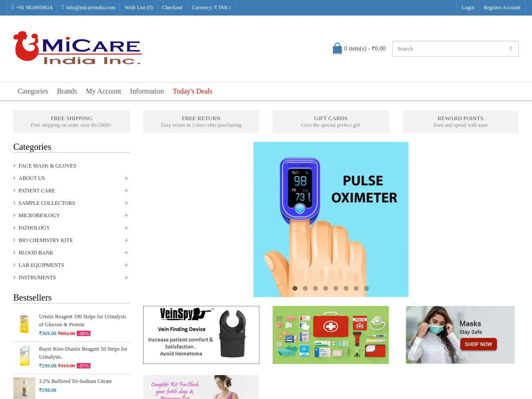Click the ₹369.00 Uristix price
Screen dimensions: 532x399
pos(48,333)
